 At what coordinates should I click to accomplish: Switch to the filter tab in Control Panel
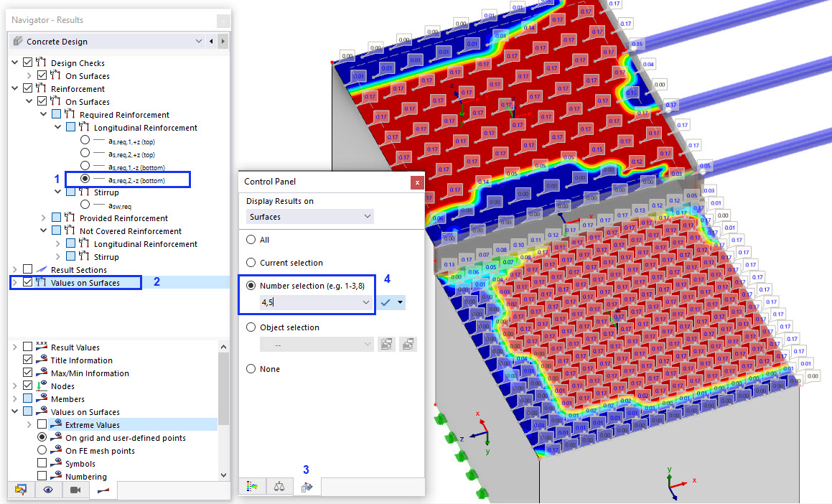pyautogui.click(x=307, y=487)
